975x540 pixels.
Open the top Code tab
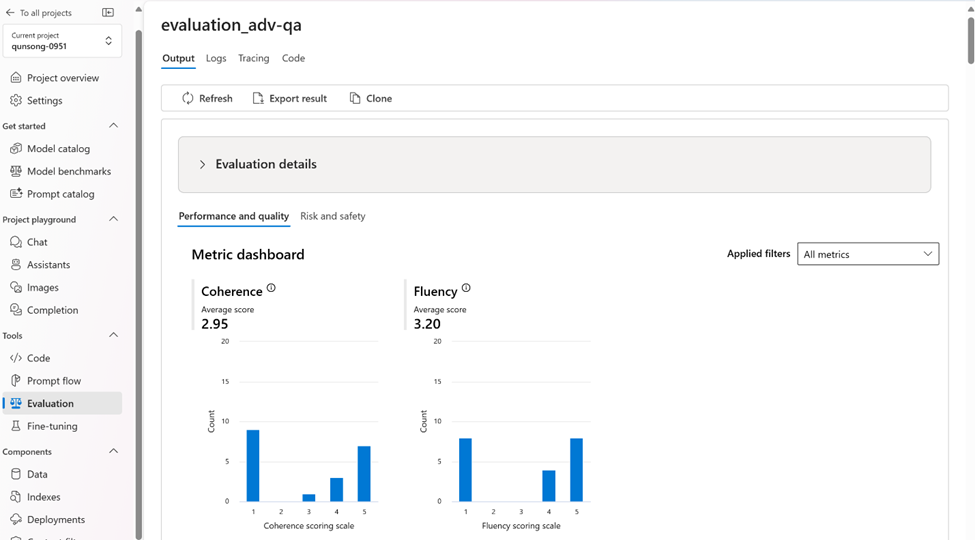click(x=293, y=58)
